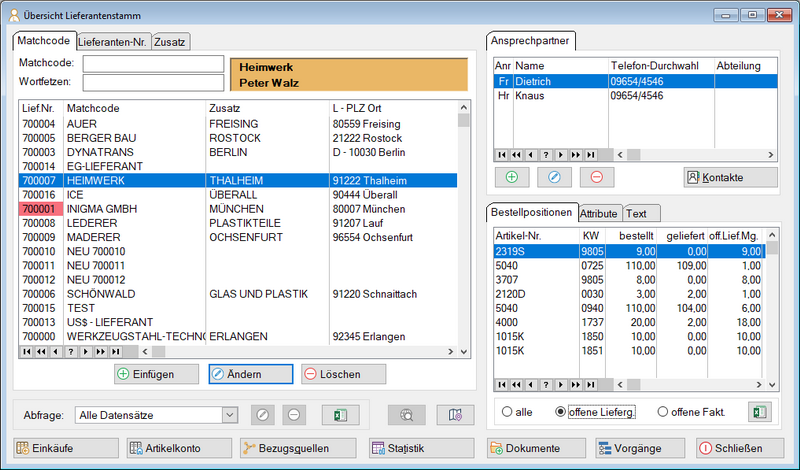Screen dimensions: 800x470
Task: Click the red minus icon under Ansprechpartner
Action: click(x=596, y=177)
